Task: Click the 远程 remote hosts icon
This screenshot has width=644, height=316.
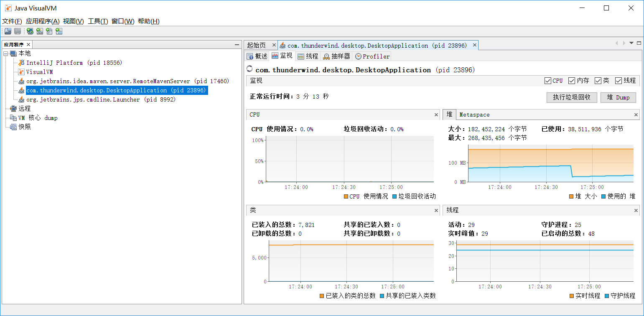Action: click(x=14, y=109)
